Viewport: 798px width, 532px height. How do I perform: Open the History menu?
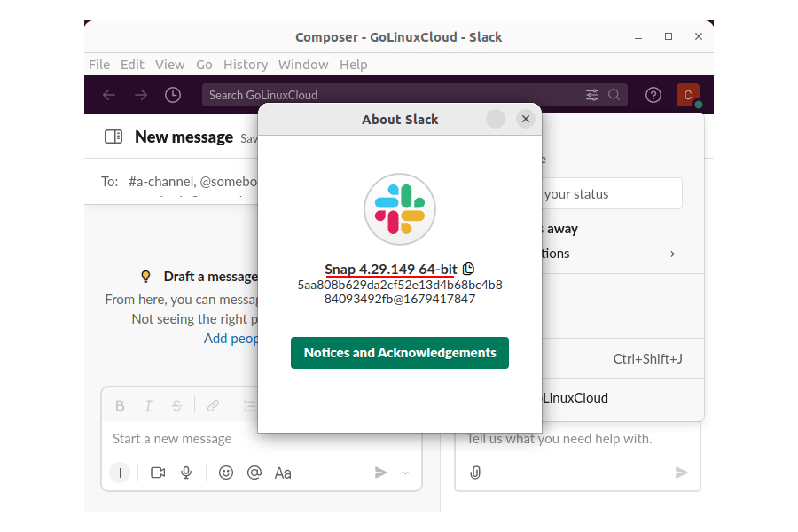[246, 64]
